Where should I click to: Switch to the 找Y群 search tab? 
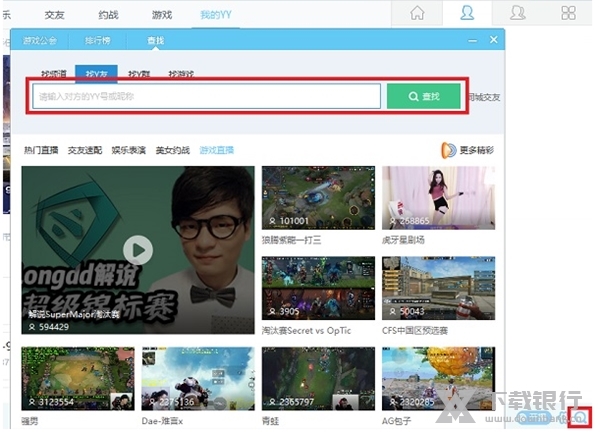(x=139, y=73)
